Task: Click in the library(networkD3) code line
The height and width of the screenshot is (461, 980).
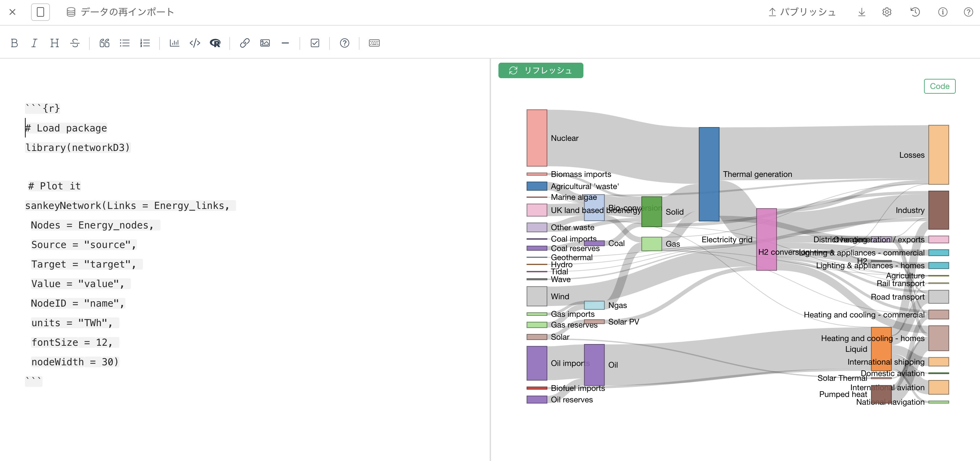Action: (x=78, y=148)
